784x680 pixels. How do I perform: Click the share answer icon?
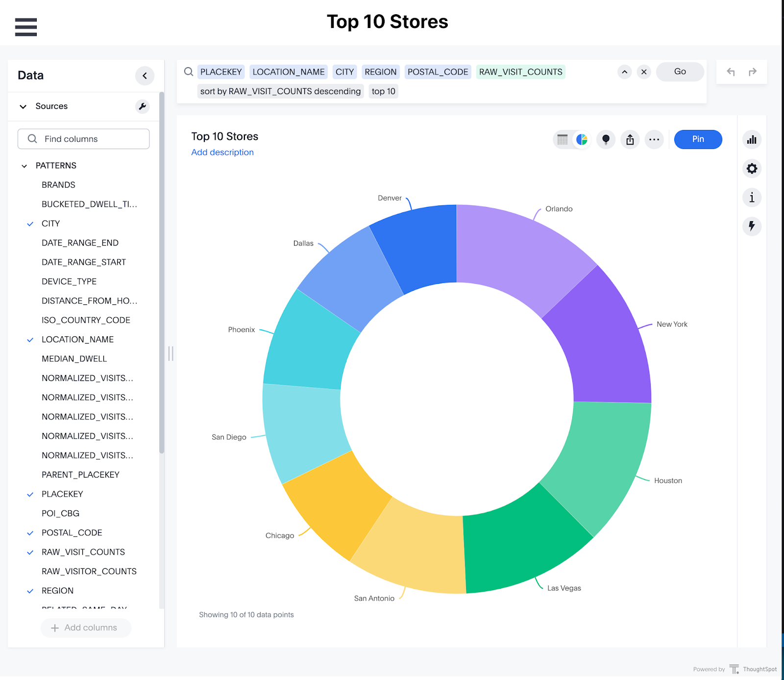pyautogui.click(x=630, y=140)
